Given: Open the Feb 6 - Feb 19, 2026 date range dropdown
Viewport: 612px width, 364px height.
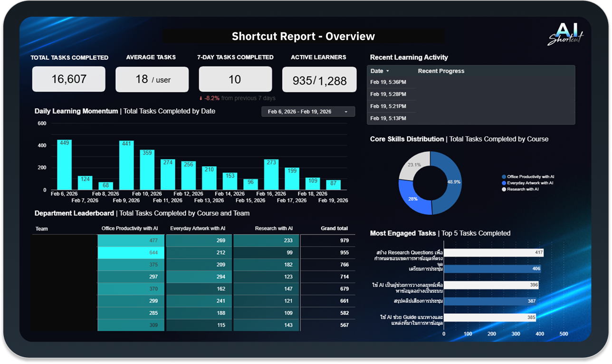Looking at the screenshot, I should 308,112.
